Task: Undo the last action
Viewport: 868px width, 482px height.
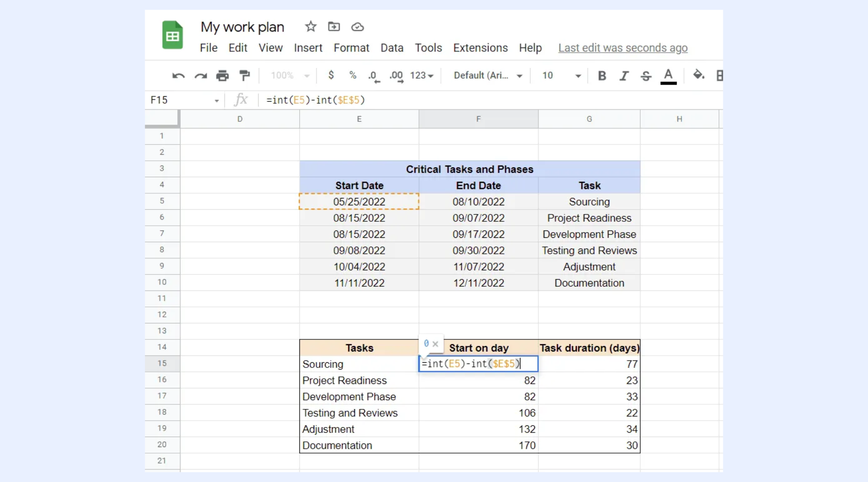Action: tap(178, 76)
